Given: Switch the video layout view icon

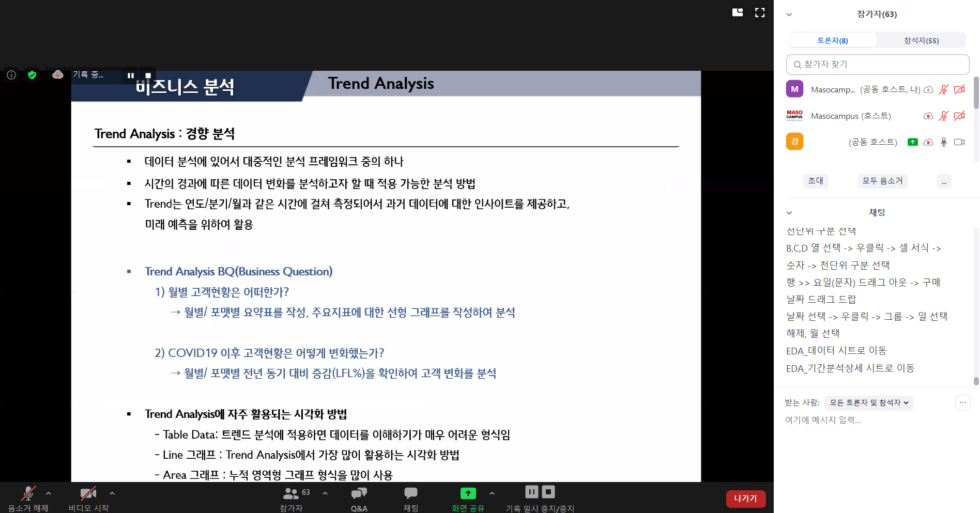Looking at the screenshot, I should tap(738, 13).
